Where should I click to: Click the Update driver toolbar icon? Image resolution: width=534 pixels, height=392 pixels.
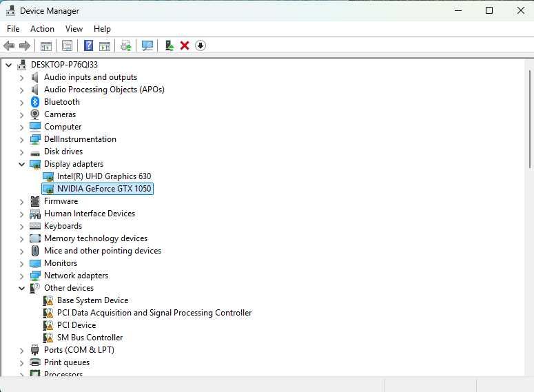point(126,45)
